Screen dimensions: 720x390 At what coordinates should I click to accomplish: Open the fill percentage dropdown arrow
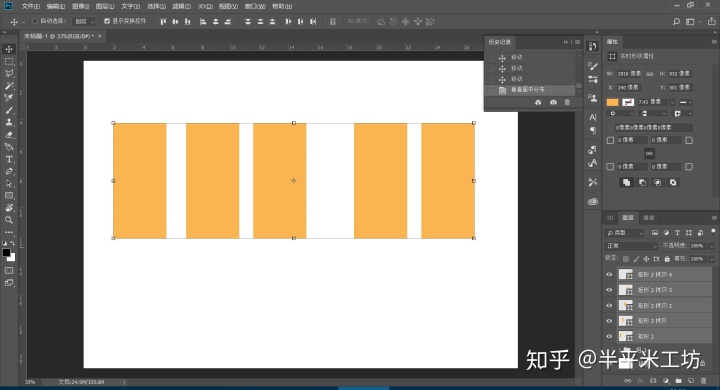click(711, 259)
